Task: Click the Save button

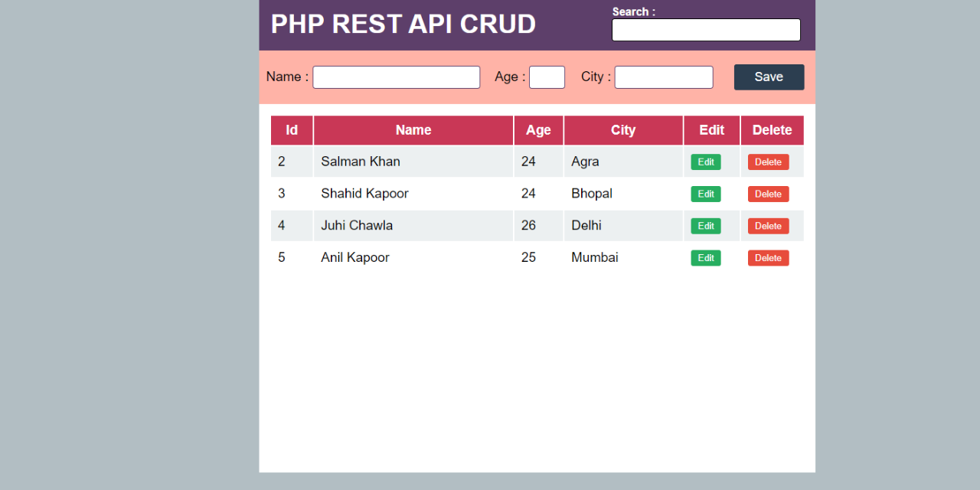Action: (x=769, y=77)
